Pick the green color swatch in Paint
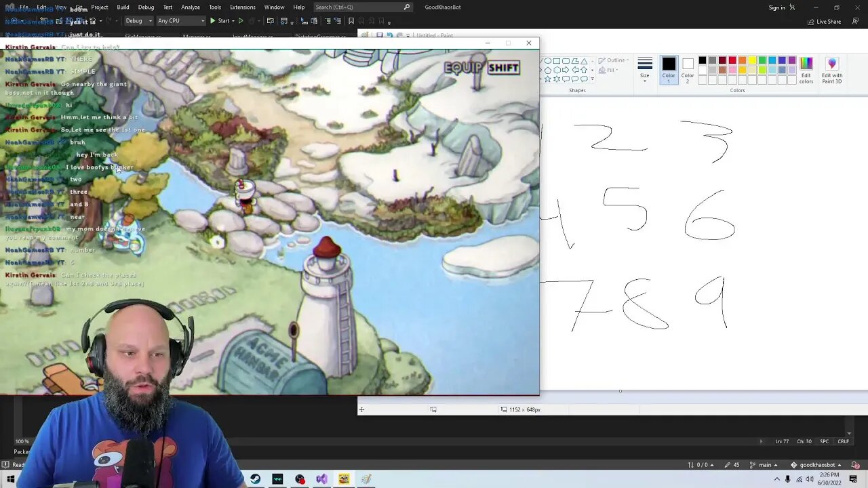This screenshot has height=488, width=868. pyautogui.click(x=762, y=60)
